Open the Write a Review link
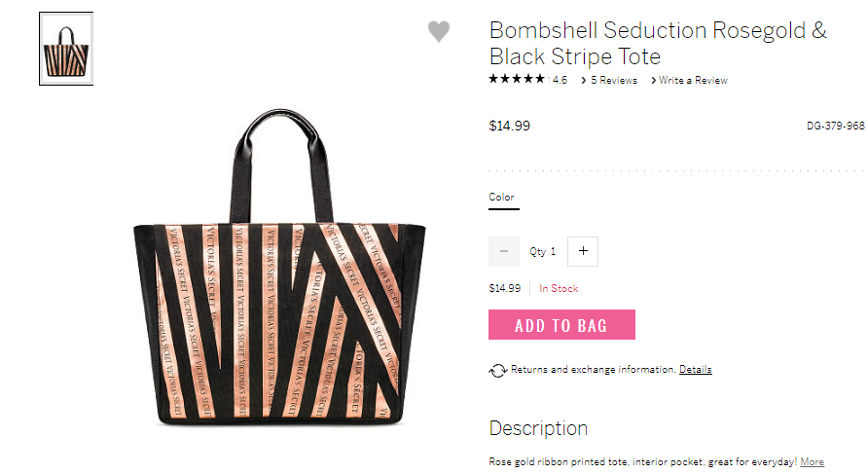The image size is (868, 474). 693,80
